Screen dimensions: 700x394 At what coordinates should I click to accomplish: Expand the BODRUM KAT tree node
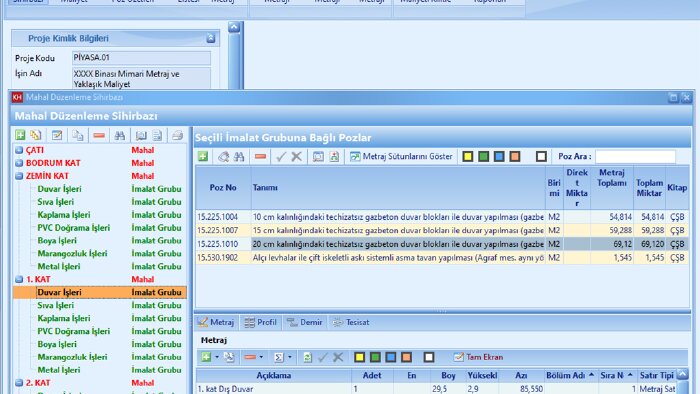click(x=19, y=163)
